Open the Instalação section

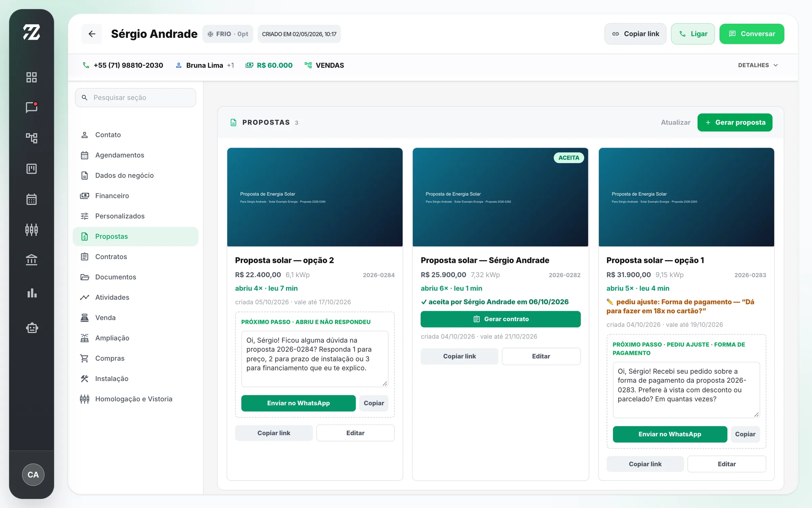(135, 379)
